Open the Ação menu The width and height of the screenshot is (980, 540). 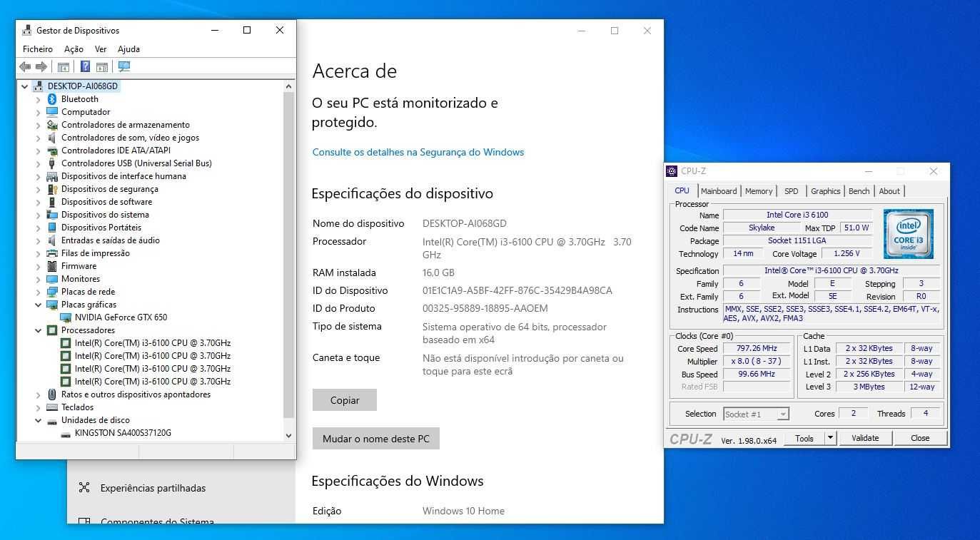tap(74, 49)
